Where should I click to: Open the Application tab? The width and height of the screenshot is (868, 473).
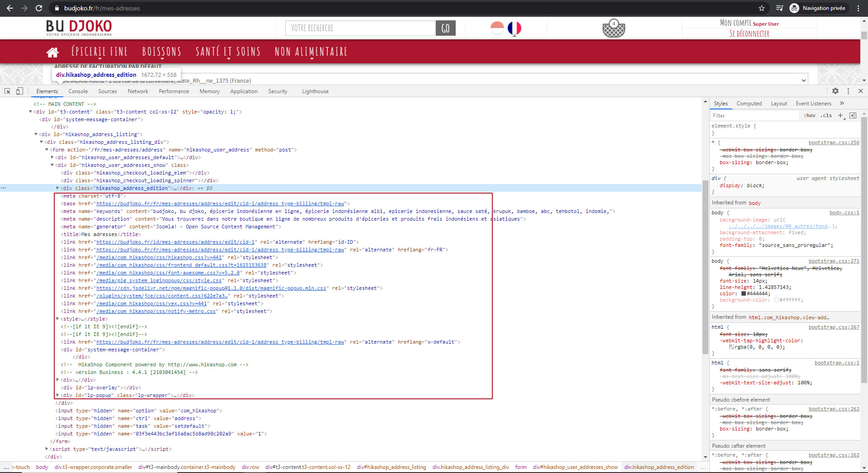pyautogui.click(x=244, y=91)
